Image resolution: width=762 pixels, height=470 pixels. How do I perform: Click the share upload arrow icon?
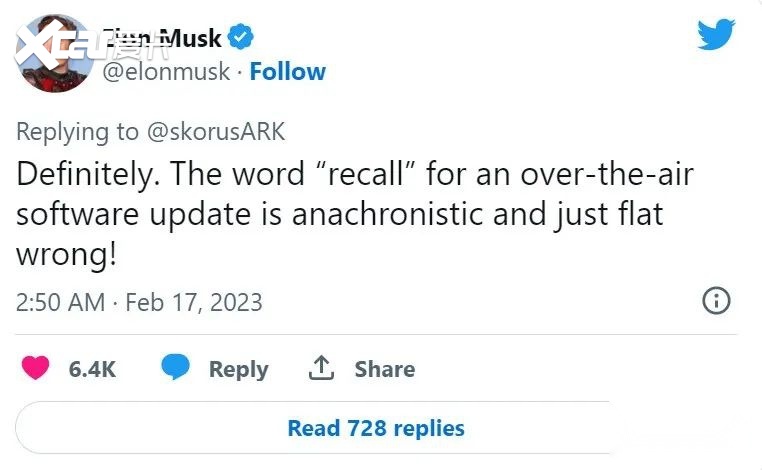click(x=321, y=368)
